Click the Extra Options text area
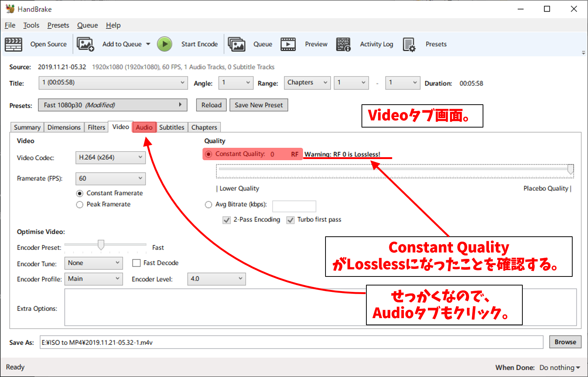588x377 pixels. pos(320,307)
